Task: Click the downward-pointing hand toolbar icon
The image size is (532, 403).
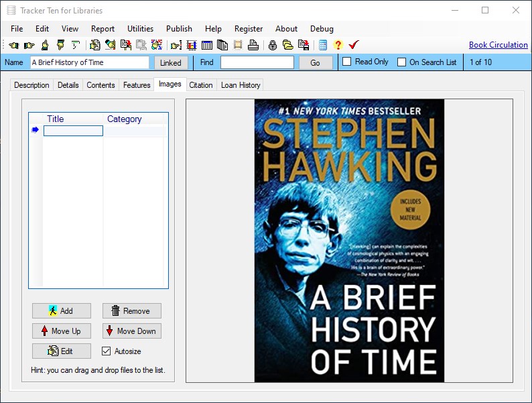Action: tap(60, 45)
